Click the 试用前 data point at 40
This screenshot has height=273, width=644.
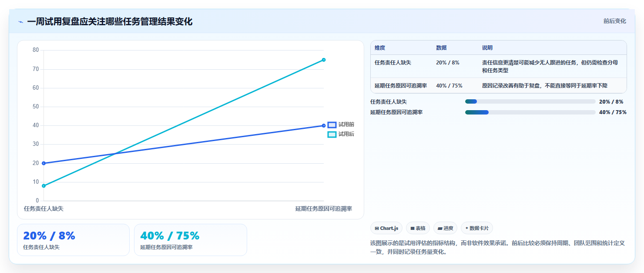tap(324, 125)
